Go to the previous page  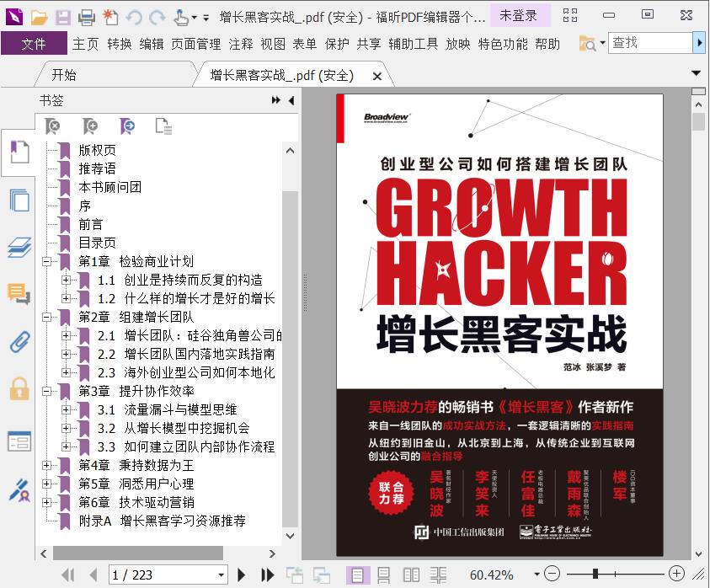pos(93,575)
